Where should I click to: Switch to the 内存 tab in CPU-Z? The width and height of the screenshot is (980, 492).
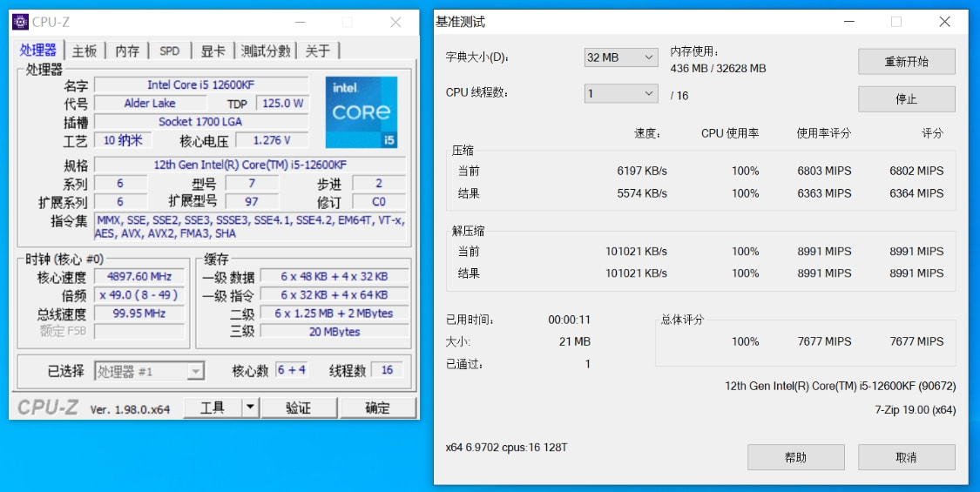[127, 51]
